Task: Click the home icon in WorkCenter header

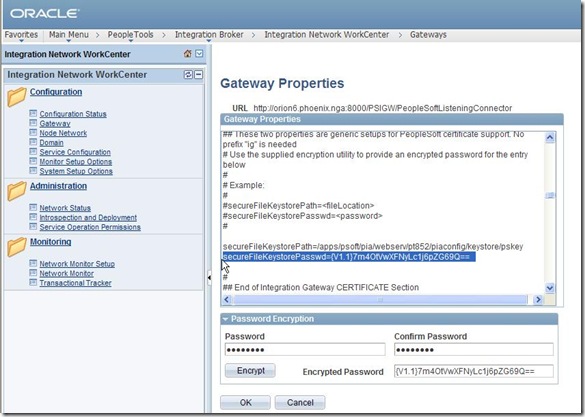Action: 188,54
